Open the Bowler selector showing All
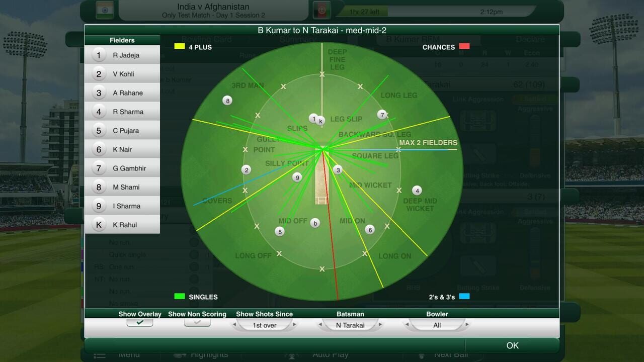The image size is (644, 362). (437, 325)
